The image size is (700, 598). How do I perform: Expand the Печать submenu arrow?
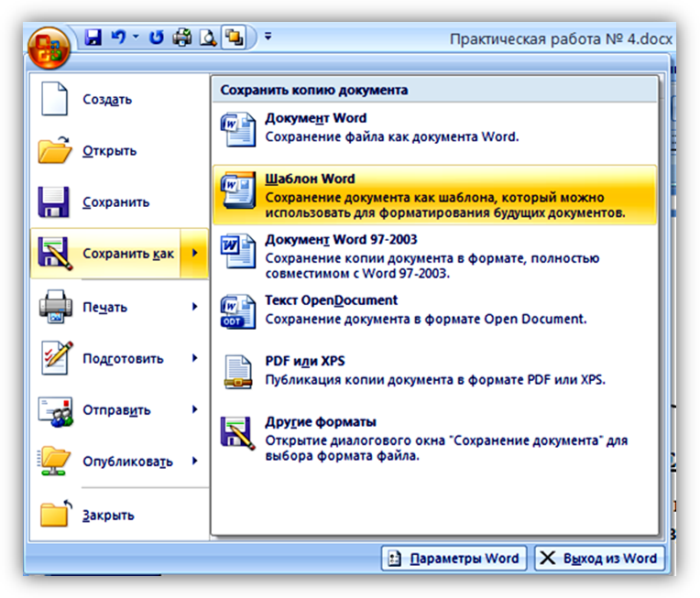(194, 307)
